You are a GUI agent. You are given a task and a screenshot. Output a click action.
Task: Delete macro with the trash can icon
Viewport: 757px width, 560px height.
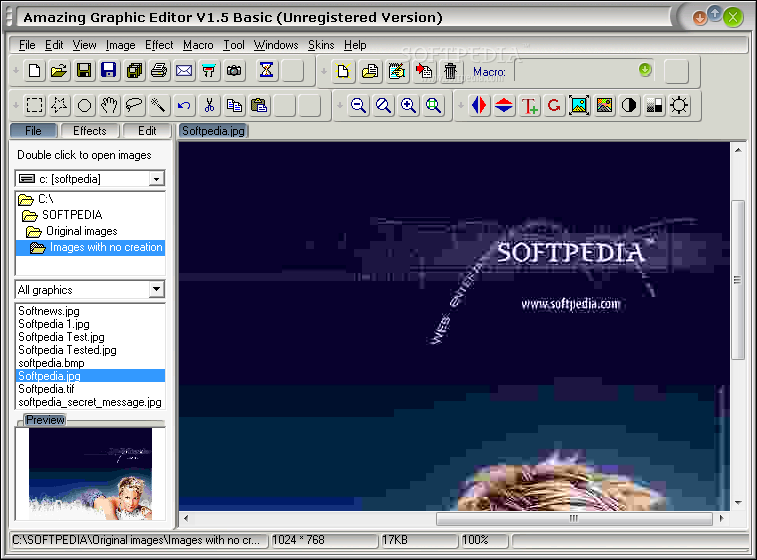[x=450, y=71]
